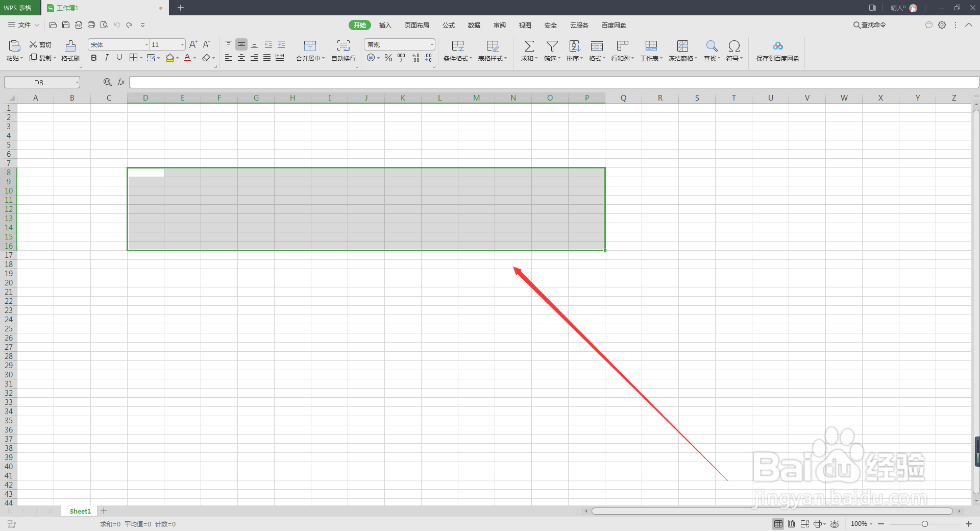The height and width of the screenshot is (531, 980).
Task: Toggle normal grid view in status bar
Action: click(778, 524)
